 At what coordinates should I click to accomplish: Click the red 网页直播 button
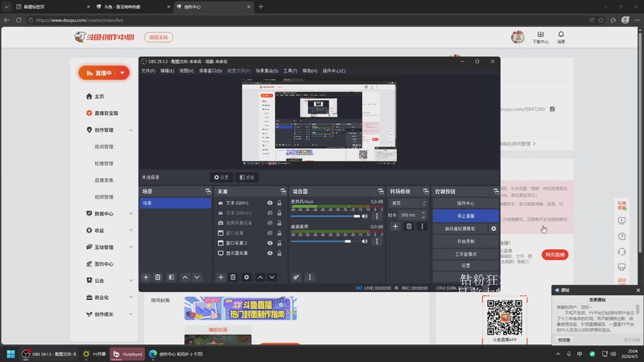coord(555,255)
